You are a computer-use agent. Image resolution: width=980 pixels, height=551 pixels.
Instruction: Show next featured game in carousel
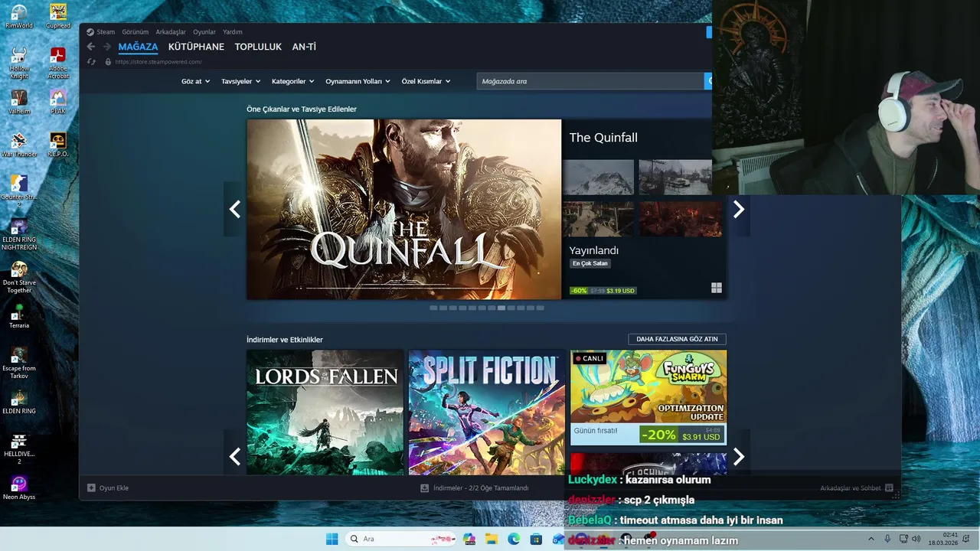click(739, 209)
